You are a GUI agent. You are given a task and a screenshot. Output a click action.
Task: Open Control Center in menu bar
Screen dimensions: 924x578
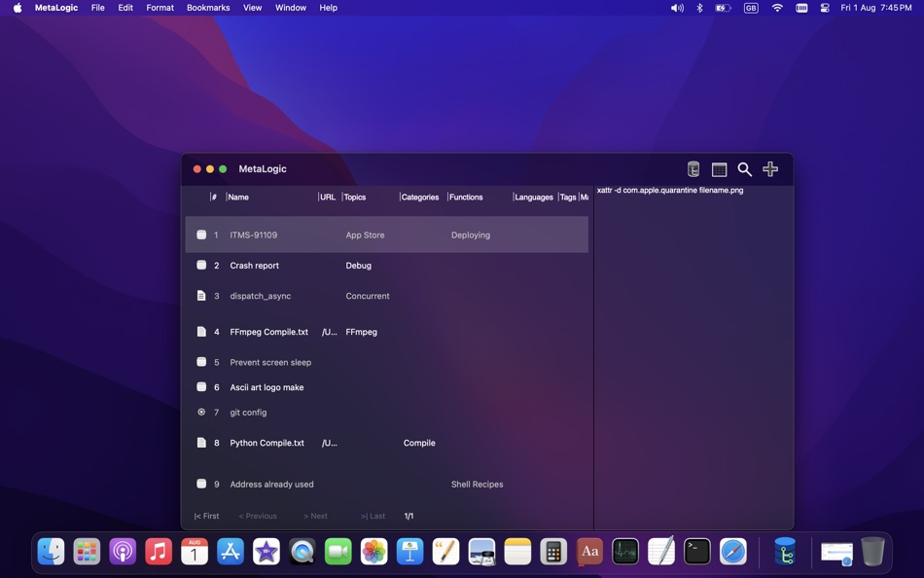pos(825,8)
